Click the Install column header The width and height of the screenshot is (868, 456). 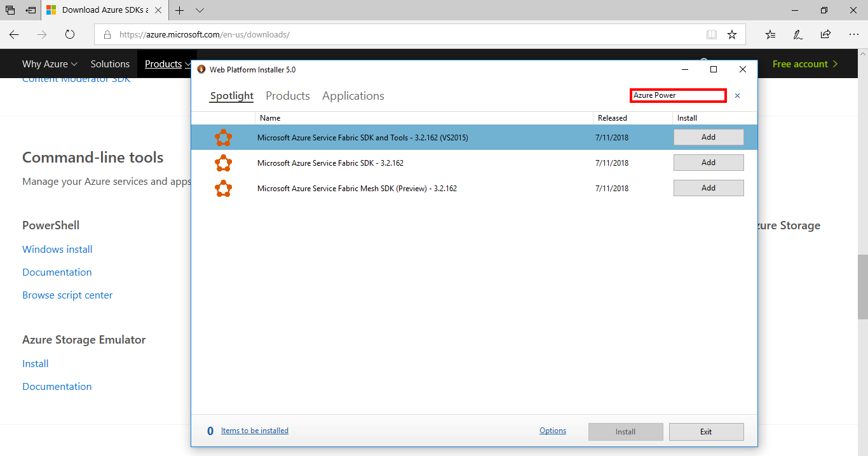[x=714, y=118]
